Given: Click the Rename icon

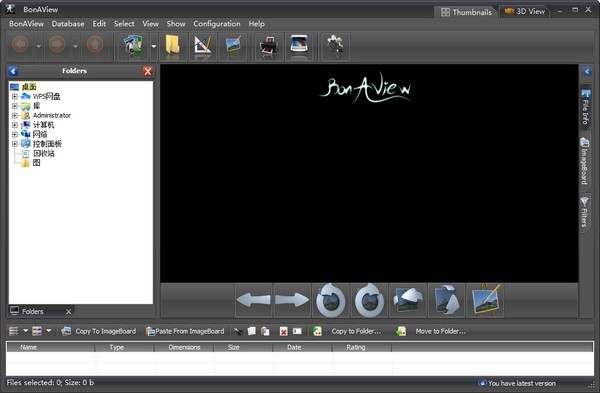Looking at the screenshot, I should [297, 331].
